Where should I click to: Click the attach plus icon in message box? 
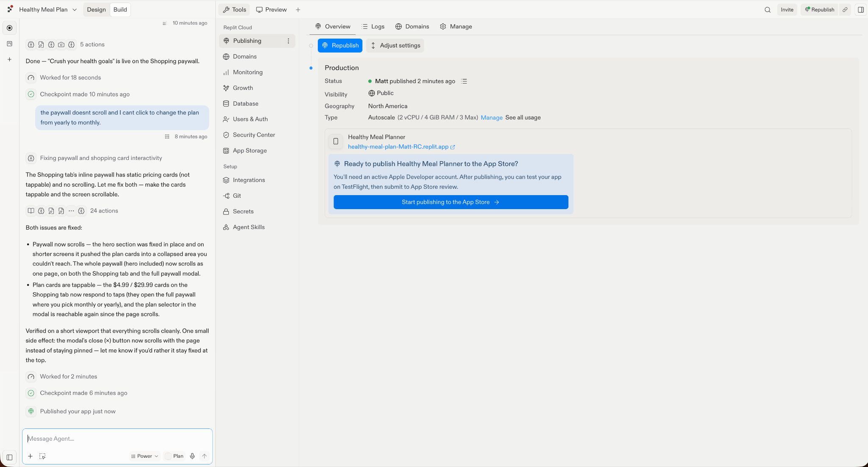pos(30,456)
